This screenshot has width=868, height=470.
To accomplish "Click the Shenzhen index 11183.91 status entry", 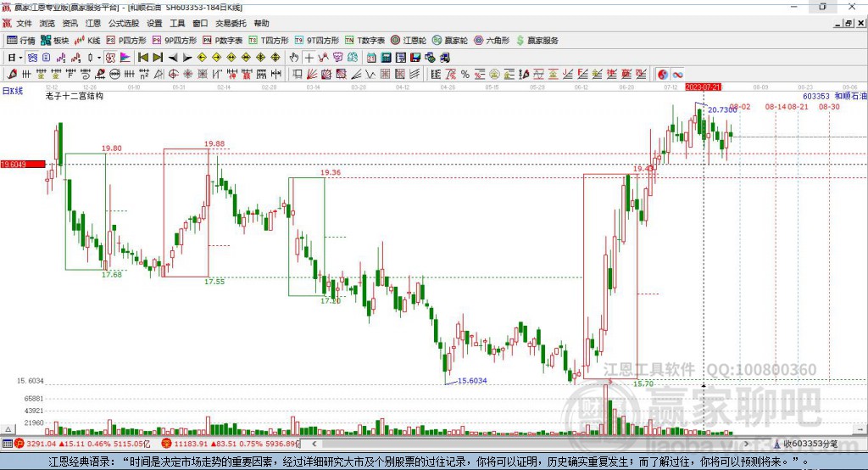I will click(x=231, y=444).
